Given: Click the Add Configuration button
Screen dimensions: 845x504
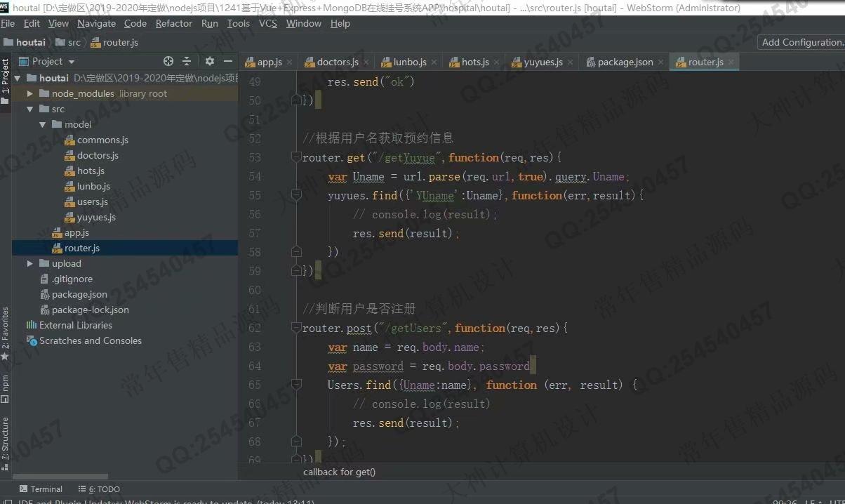Looking at the screenshot, I should [801, 42].
